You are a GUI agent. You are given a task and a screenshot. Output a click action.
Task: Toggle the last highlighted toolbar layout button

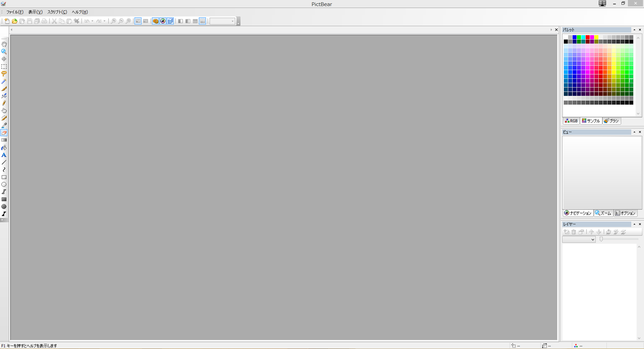pyautogui.click(x=203, y=21)
